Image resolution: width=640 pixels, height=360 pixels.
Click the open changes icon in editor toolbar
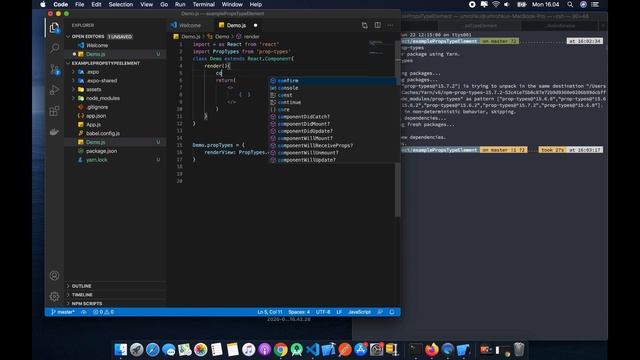tap(364, 25)
